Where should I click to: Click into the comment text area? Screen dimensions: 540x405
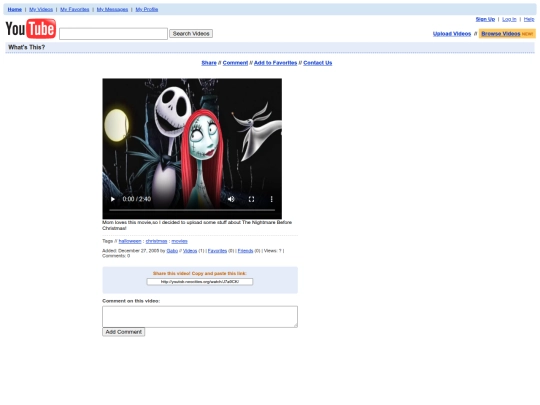pyautogui.click(x=200, y=316)
